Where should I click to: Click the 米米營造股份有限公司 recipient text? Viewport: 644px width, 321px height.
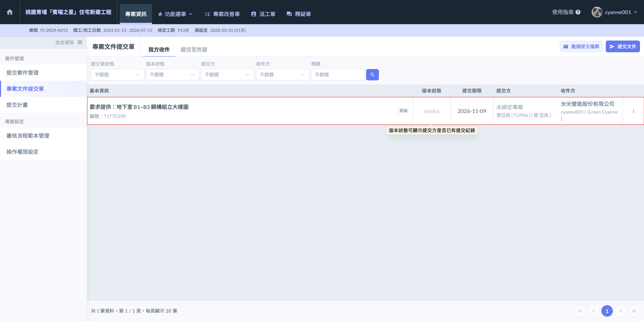click(588, 104)
